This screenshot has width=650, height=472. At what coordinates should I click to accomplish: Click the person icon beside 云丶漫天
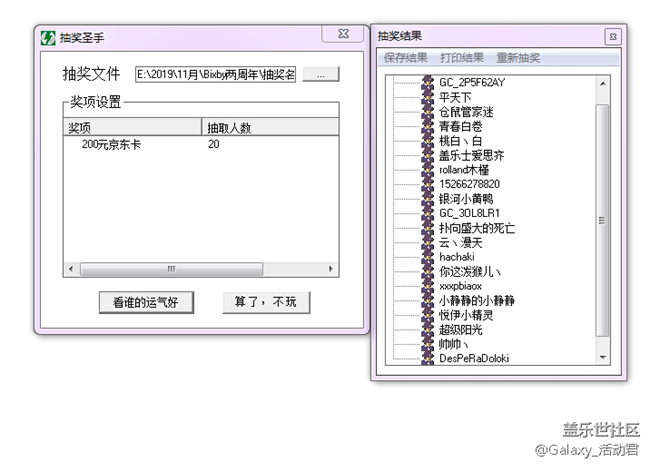(x=428, y=242)
